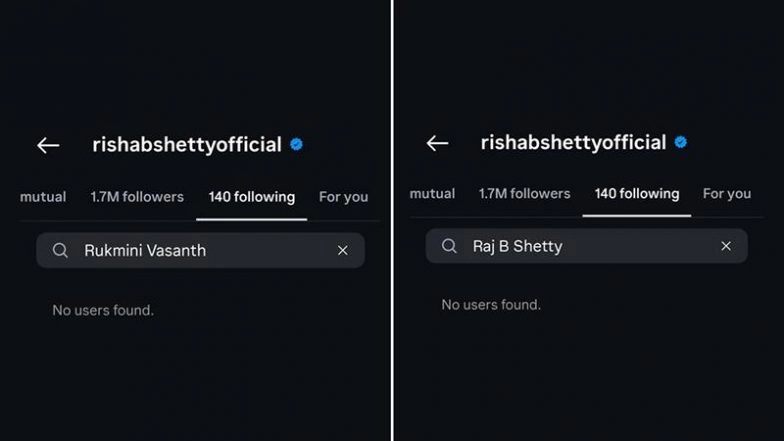The width and height of the screenshot is (784, 441).
Task: Open mutual tab in left panel
Action: [43, 197]
